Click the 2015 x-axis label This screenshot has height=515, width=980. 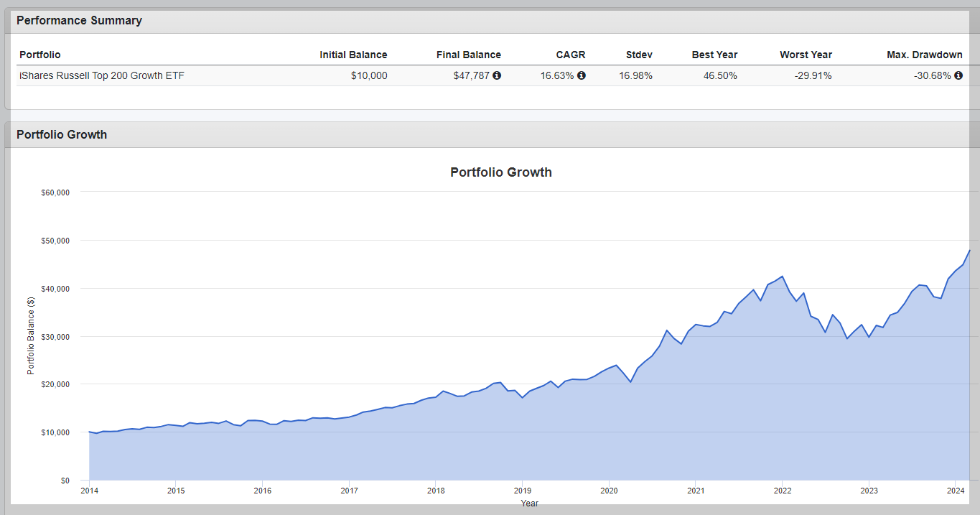coord(176,491)
